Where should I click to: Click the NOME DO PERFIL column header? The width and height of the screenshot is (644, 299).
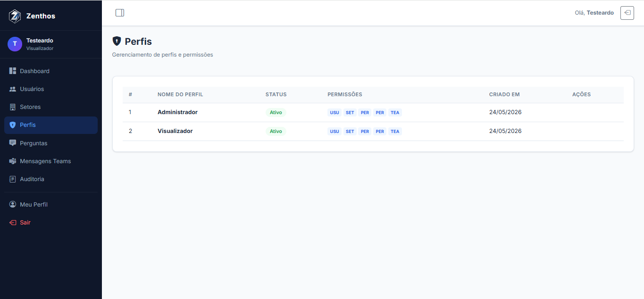pos(180,94)
